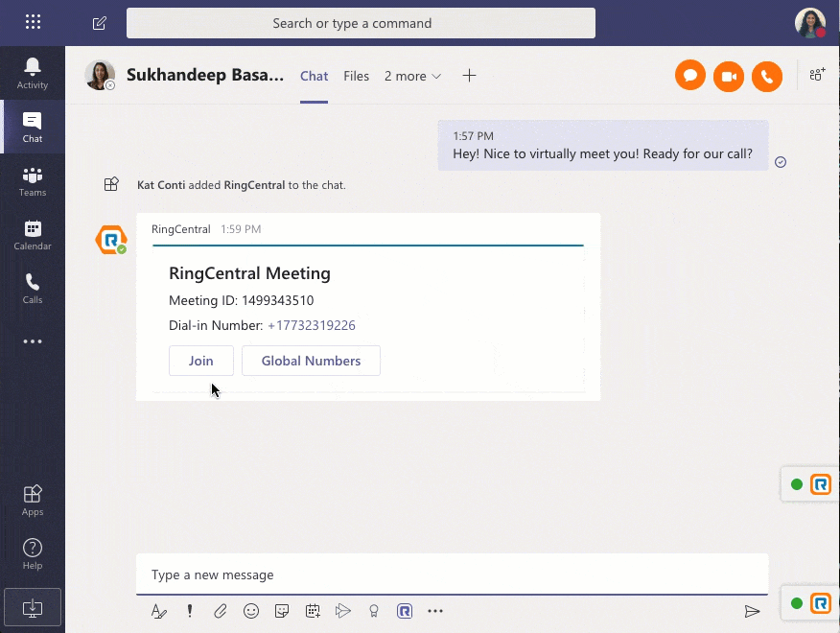Open Calls in left sidebar
840x633 pixels.
click(33, 288)
